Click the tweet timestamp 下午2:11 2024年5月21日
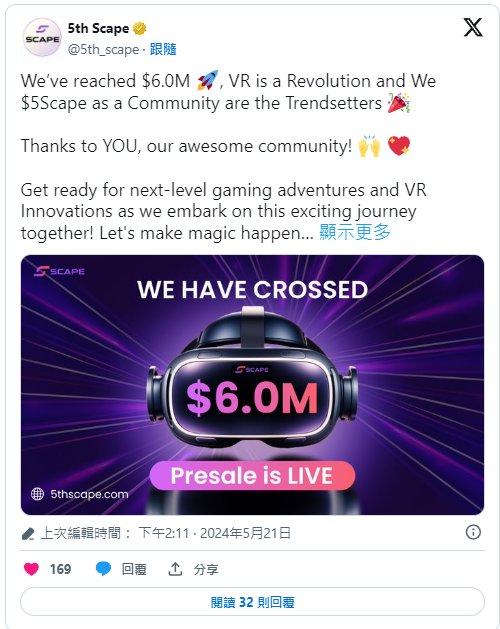The width and height of the screenshot is (500, 629). (x=214, y=533)
